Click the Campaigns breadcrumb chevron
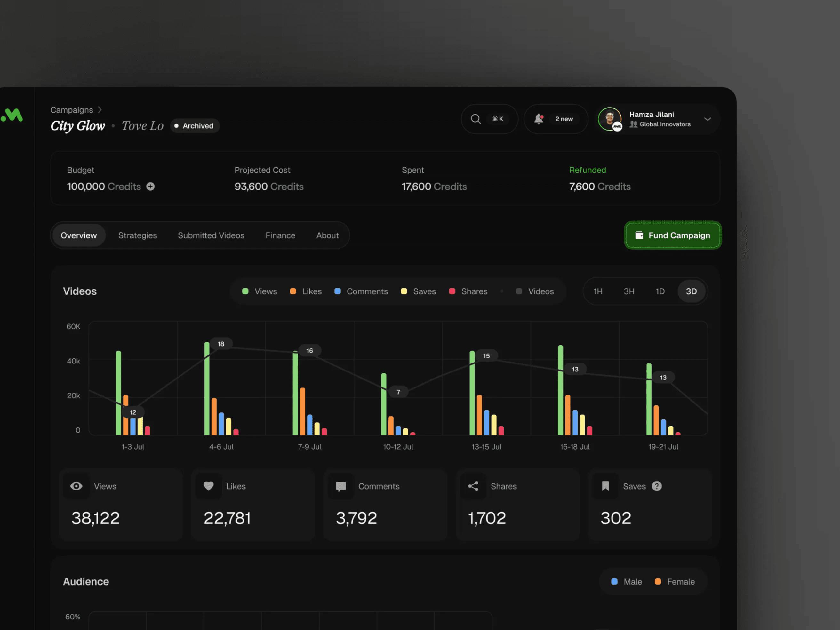 click(x=100, y=110)
